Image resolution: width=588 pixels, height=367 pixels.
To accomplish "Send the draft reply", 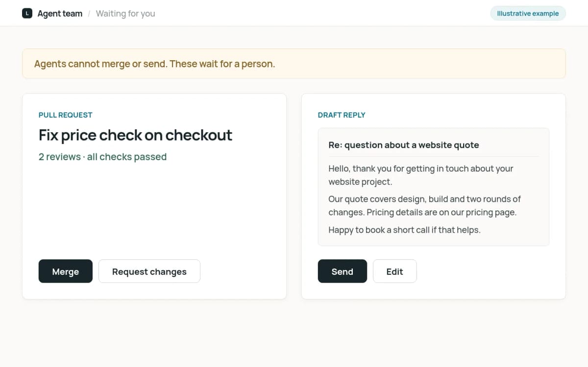I will tap(342, 271).
